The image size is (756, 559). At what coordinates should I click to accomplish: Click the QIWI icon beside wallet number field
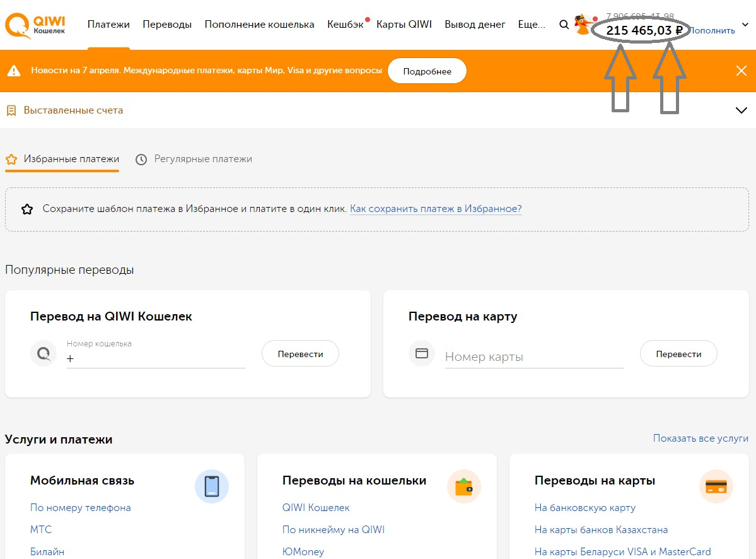tap(44, 353)
